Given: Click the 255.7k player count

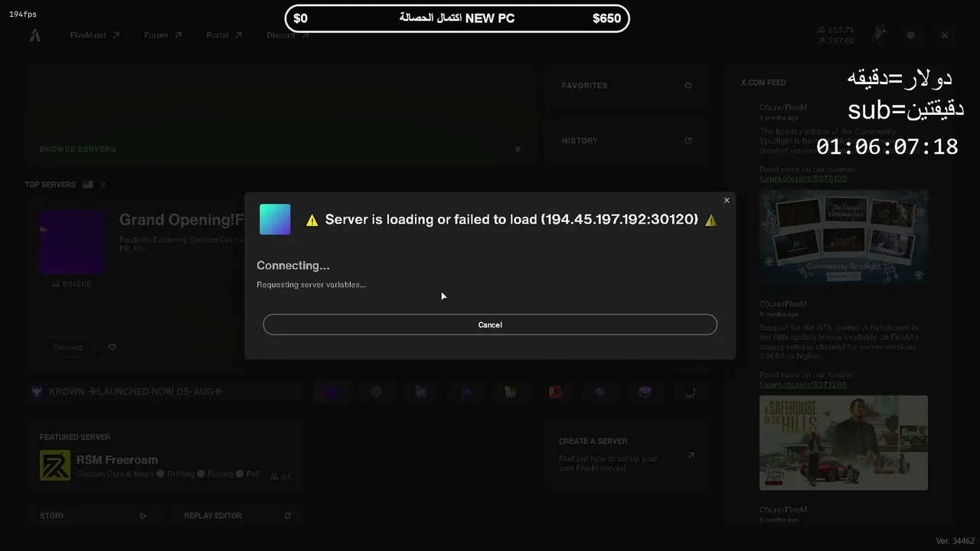Looking at the screenshot, I should [x=835, y=30].
